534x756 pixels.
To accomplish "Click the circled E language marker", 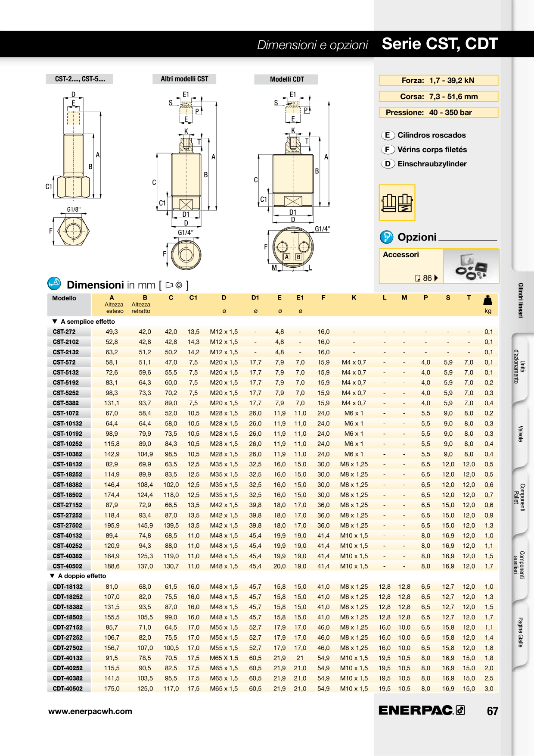I will click(388, 135).
